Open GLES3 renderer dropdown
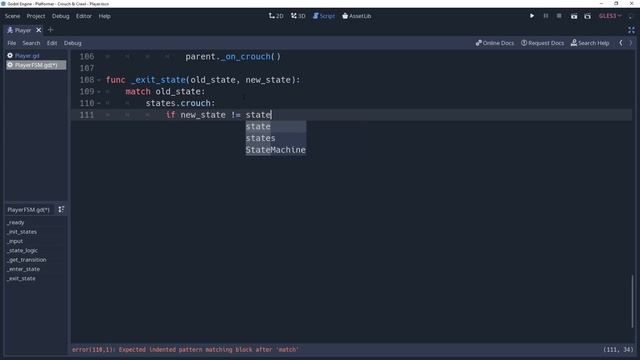Viewport: 640px width, 360px height. [x=610, y=16]
